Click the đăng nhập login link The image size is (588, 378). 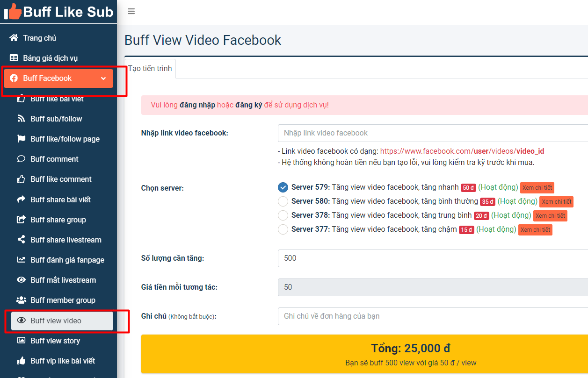197,105
